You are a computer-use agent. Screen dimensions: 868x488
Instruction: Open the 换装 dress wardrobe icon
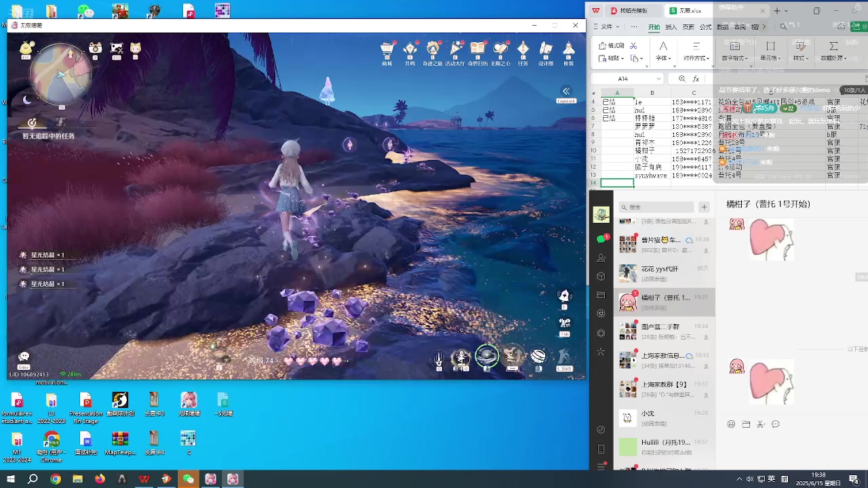(569, 49)
